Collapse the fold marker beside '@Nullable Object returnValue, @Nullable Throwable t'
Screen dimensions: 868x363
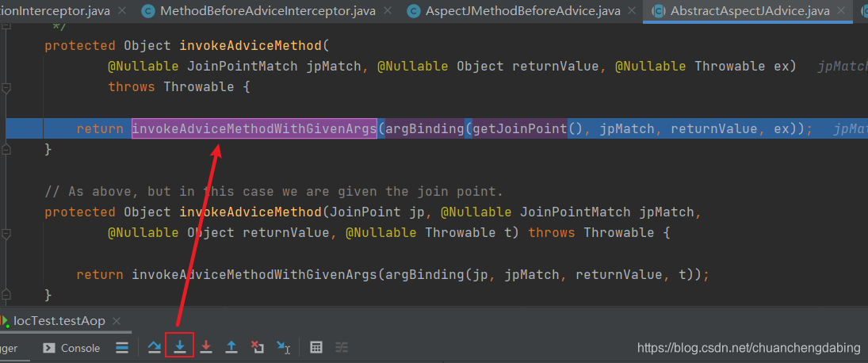point(6,234)
